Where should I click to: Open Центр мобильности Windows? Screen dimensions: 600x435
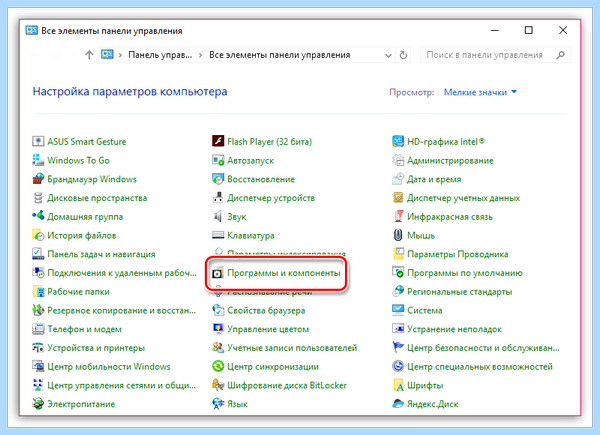click(101, 367)
